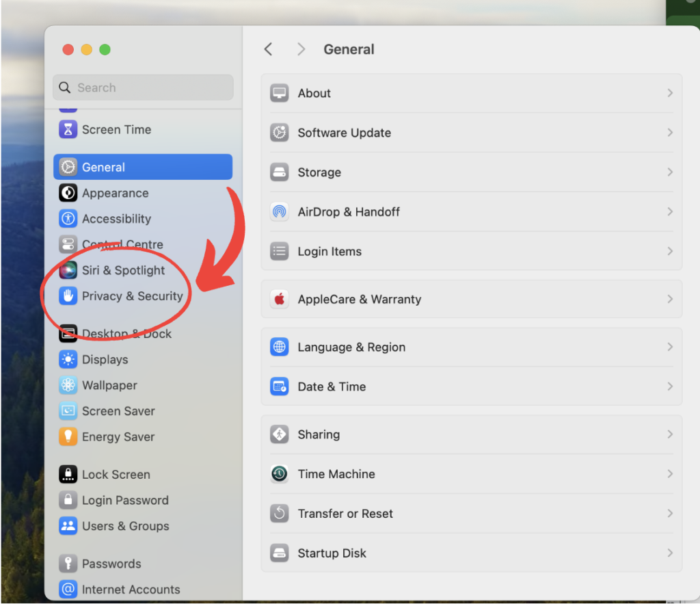Click the Search field

coord(143,88)
